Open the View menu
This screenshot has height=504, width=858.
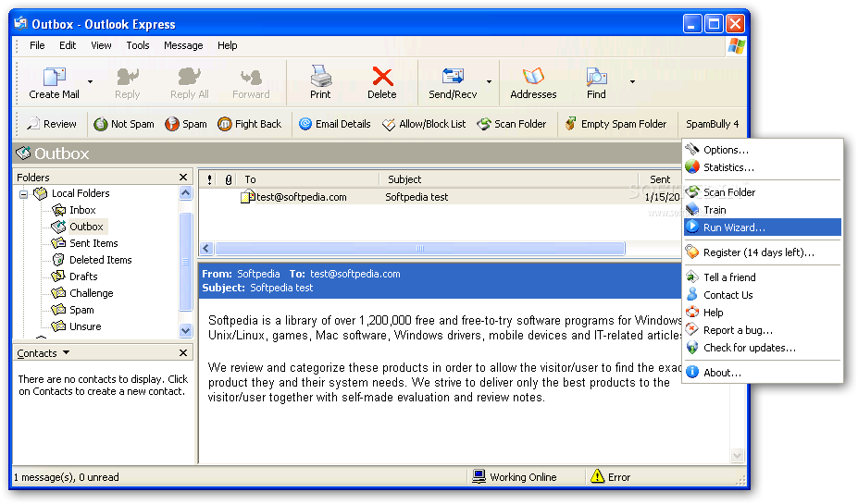[x=101, y=45]
